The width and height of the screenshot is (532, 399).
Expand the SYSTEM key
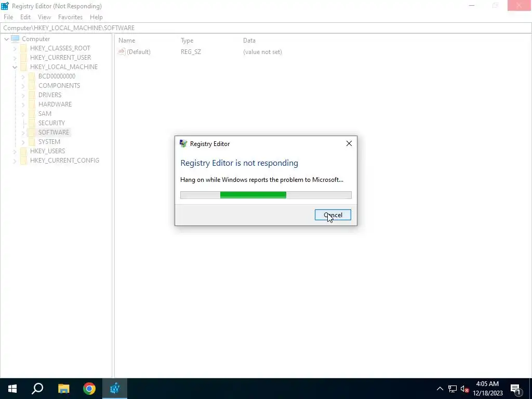click(23, 142)
